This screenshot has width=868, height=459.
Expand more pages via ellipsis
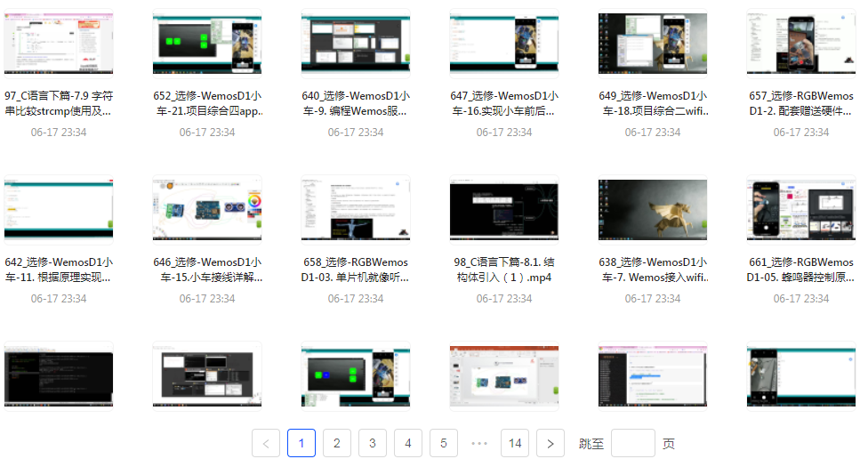[479, 443]
